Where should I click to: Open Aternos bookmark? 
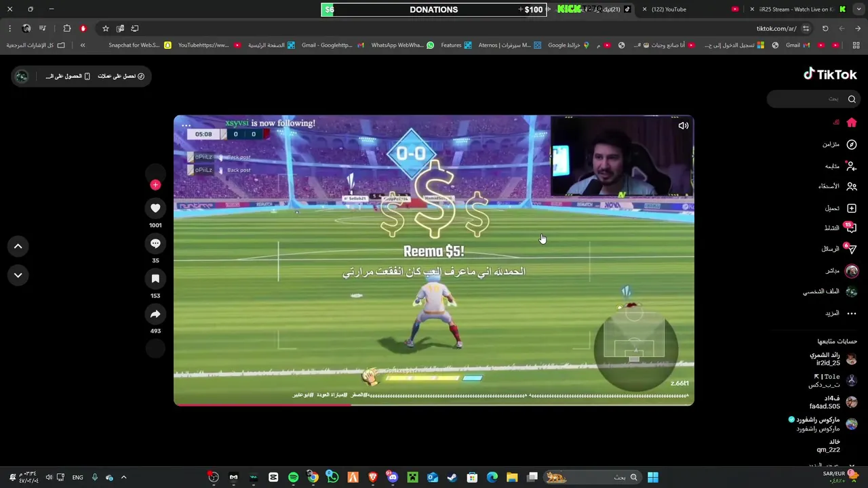pos(509,45)
